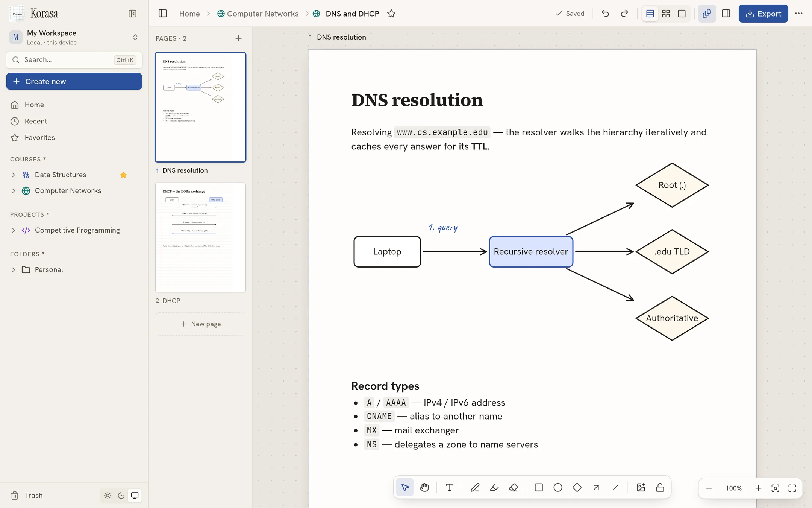Switch to grid view layout

(666, 14)
